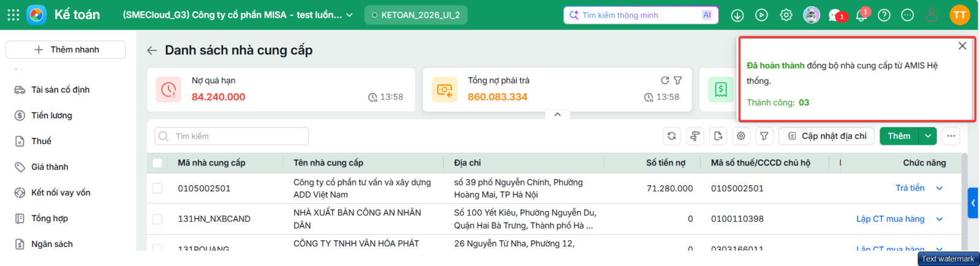Open the filter icon beside Cập nhật địa chỉ
The width and height of the screenshot is (980, 266).
pos(764,136)
